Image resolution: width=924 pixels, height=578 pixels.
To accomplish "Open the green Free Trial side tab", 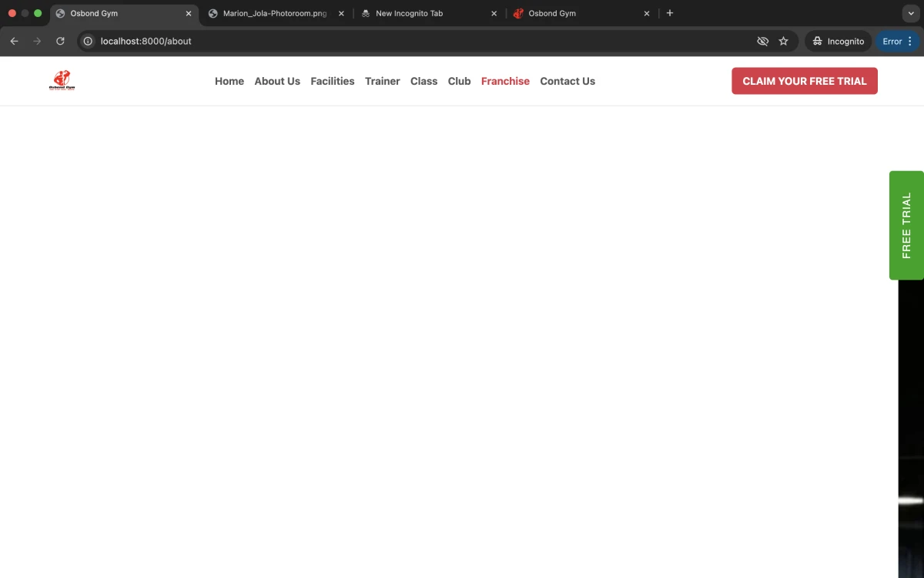I will [906, 225].
